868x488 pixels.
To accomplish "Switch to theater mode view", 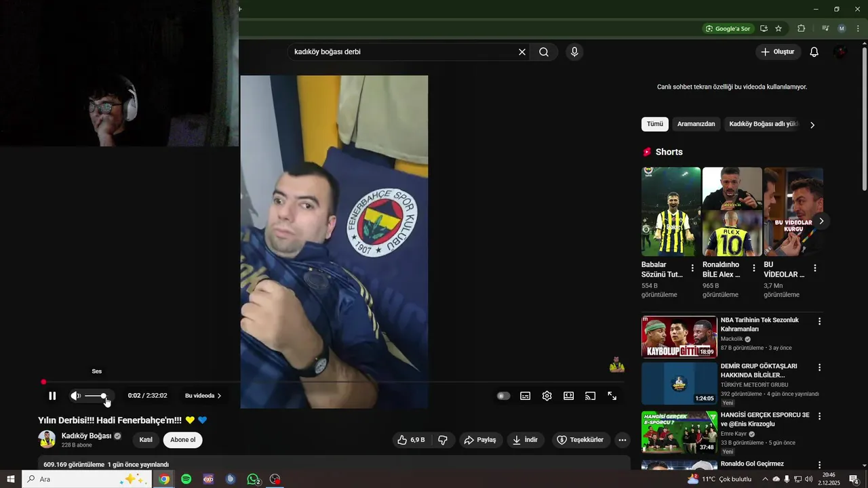I will point(569,396).
